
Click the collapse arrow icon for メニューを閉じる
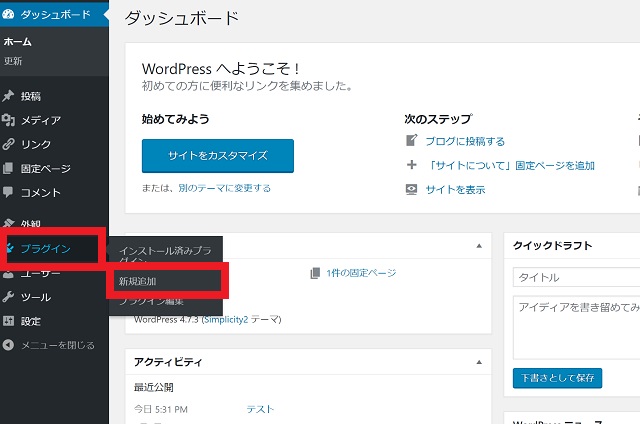(x=8, y=345)
